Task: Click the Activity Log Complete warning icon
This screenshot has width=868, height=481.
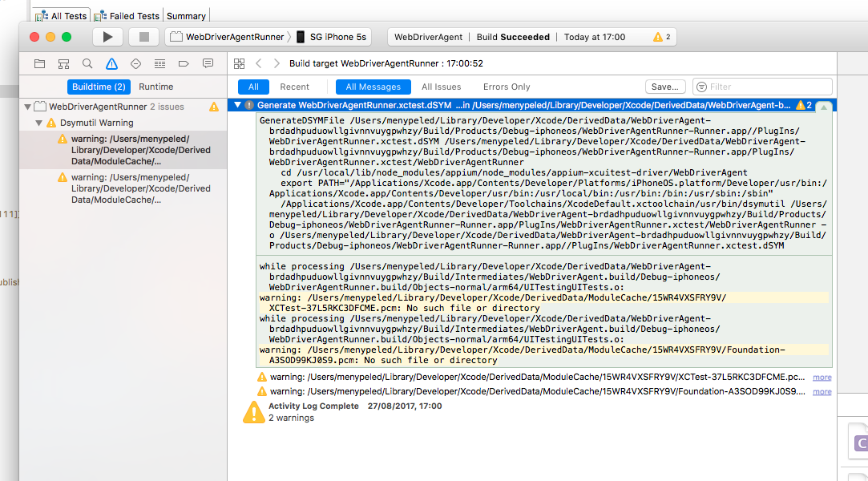Action: click(253, 412)
